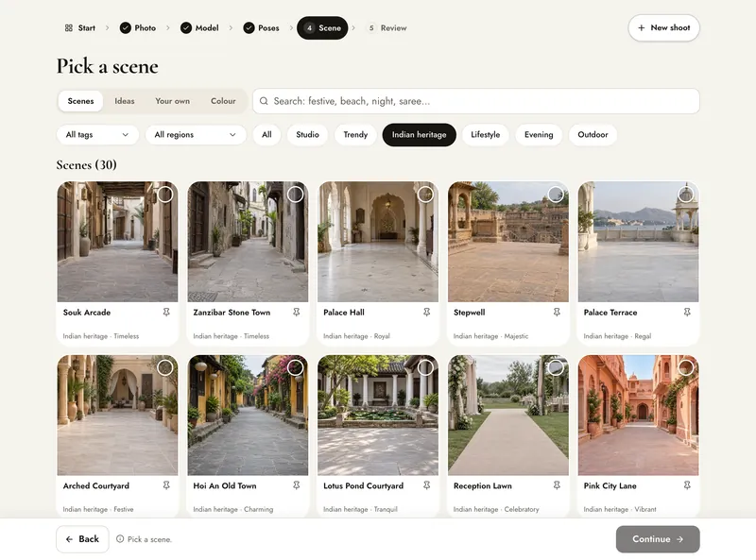Filter scenes by Studio
The image size is (756, 560).
(308, 135)
